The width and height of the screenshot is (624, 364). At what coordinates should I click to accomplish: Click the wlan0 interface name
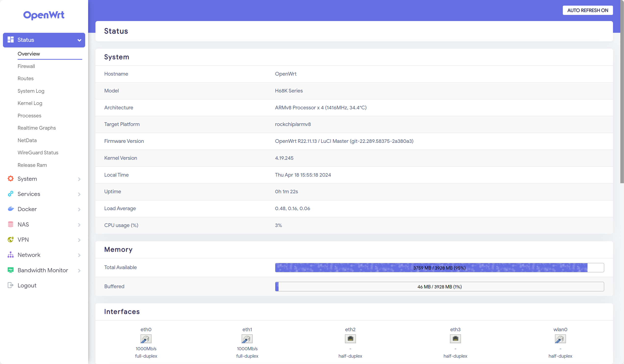(x=560, y=329)
